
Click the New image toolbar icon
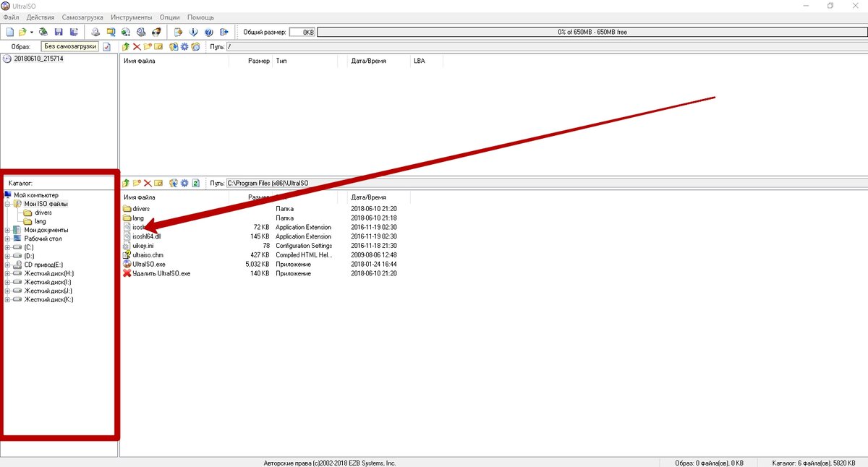pyautogui.click(x=9, y=32)
